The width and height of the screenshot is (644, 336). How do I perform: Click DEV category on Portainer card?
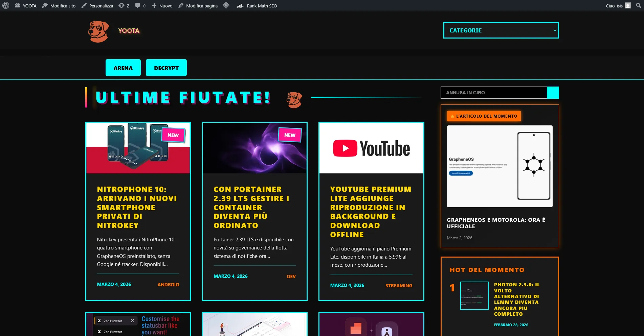[291, 277]
